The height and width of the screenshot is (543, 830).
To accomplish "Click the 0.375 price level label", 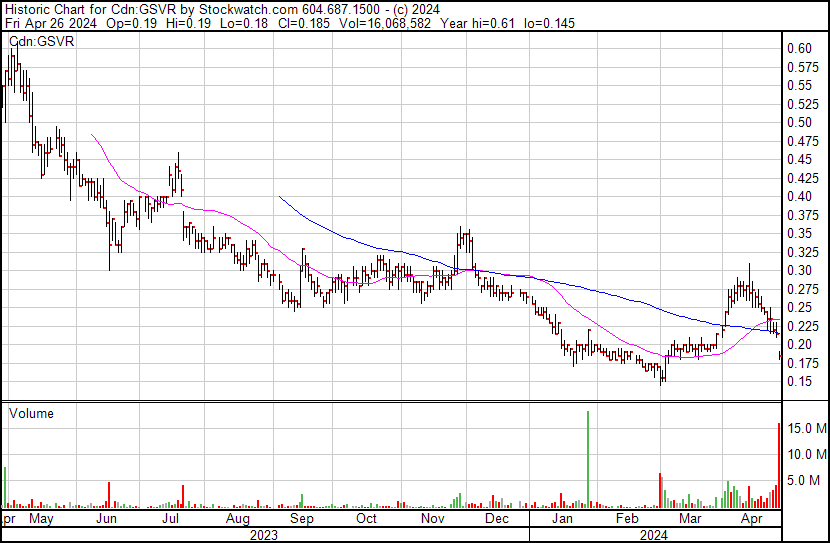I will coord(802,215).
